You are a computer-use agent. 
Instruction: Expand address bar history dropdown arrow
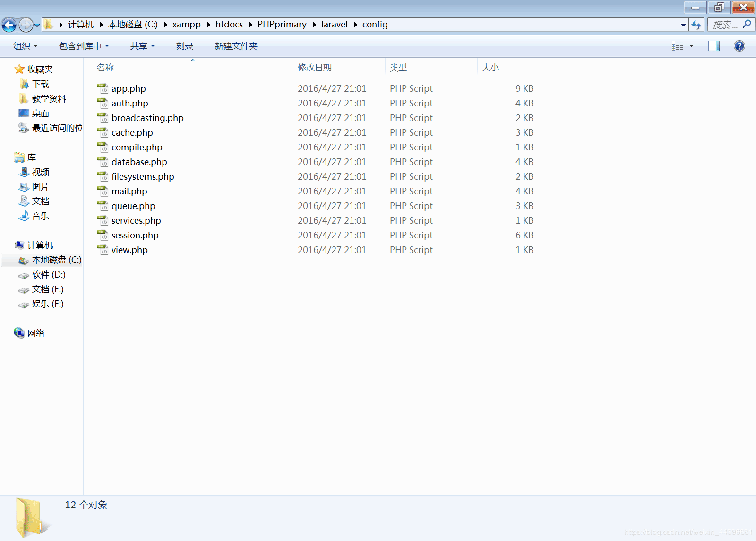[x=683, y=25]
